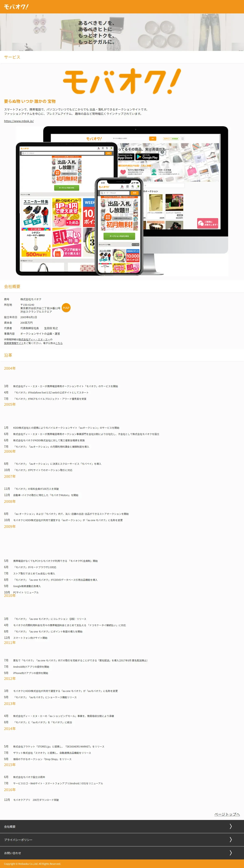244x868 pixels.
Task: Select the postal code 〒150-6140
Action: pos(27,305)
